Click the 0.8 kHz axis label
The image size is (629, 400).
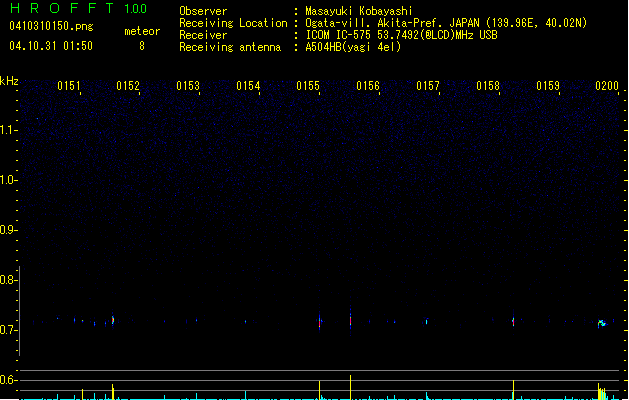(x=8, y=280)
